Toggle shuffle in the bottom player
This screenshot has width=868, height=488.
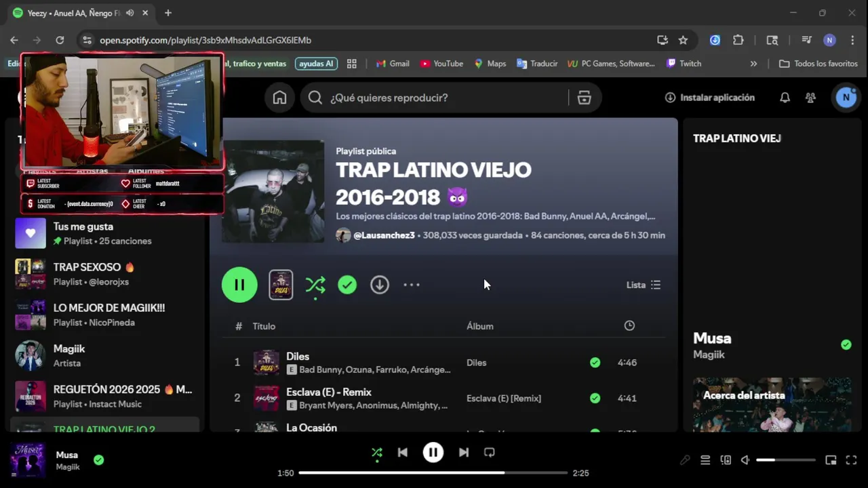tap(377, 453)
